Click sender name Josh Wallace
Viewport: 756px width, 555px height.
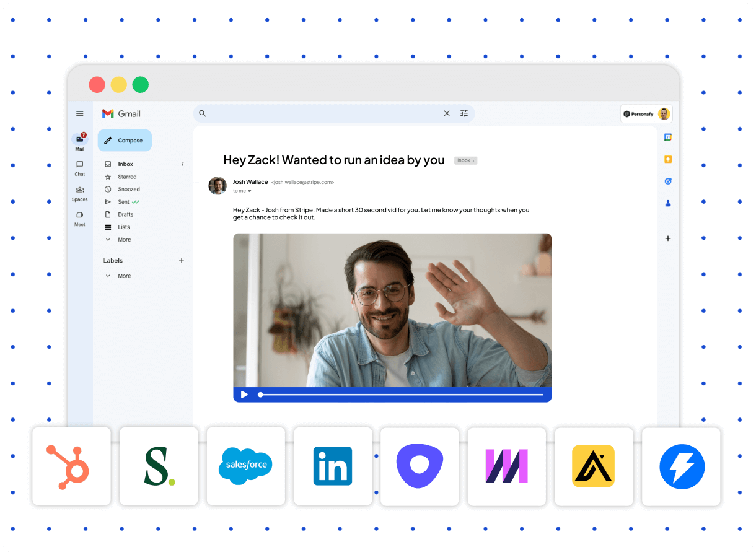tap(250, 182)
